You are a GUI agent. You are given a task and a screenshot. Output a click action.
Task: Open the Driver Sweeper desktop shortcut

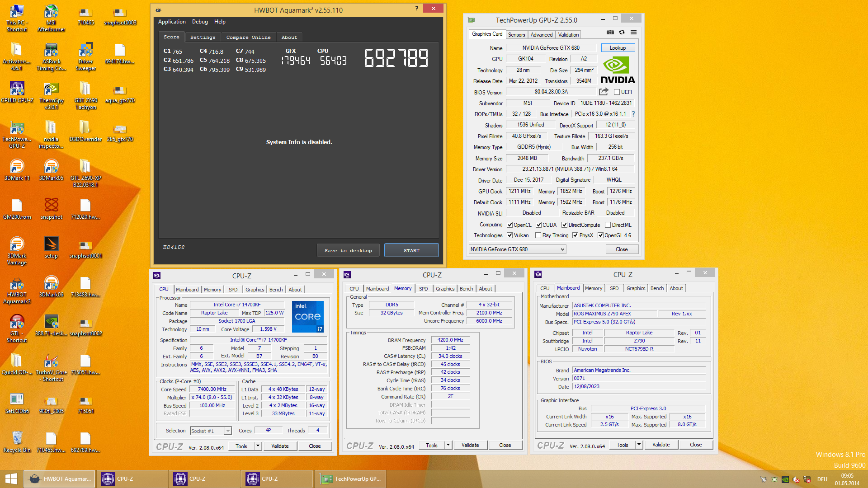point(85,57)
